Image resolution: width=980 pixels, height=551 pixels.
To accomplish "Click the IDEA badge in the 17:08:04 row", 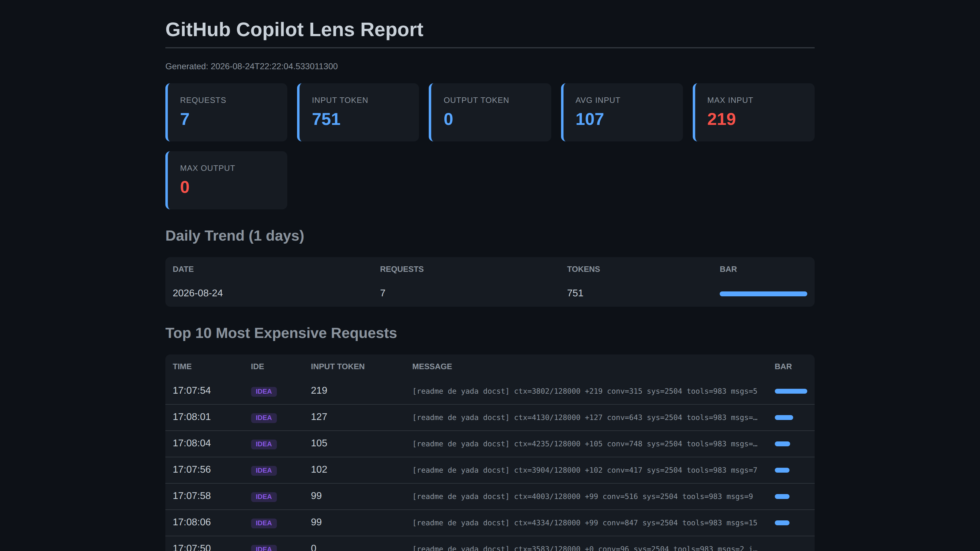I will coord(264,444).
